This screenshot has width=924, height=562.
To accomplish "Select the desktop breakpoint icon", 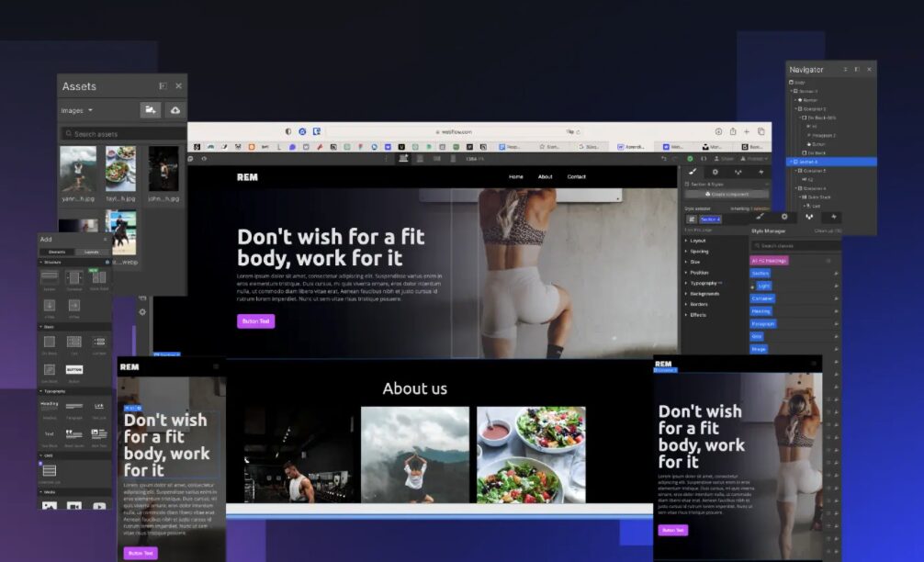I will pos(402,159).
